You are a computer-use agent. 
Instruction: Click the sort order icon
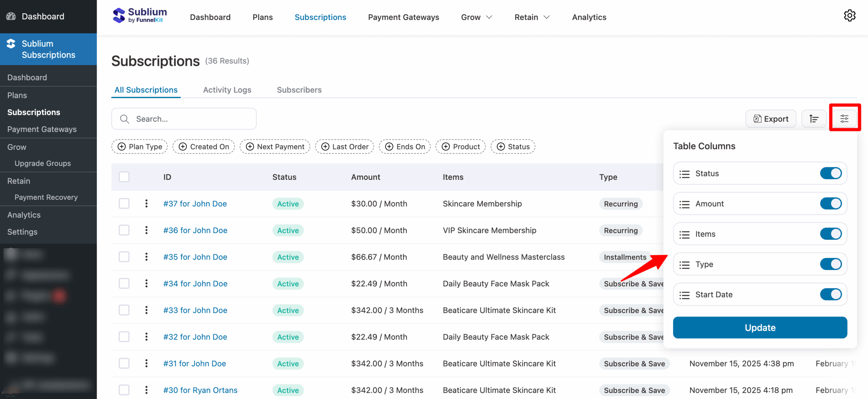814,118
